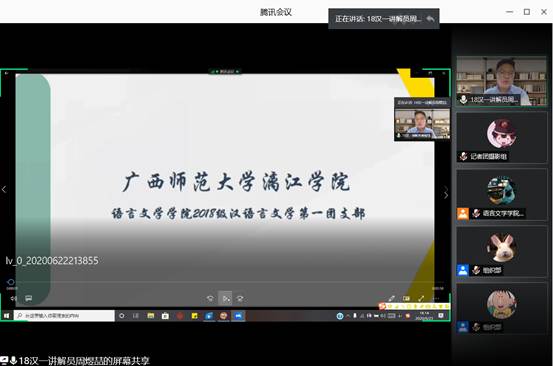Click the next track button in the player

pyautogui.click(x=240, y=299)
